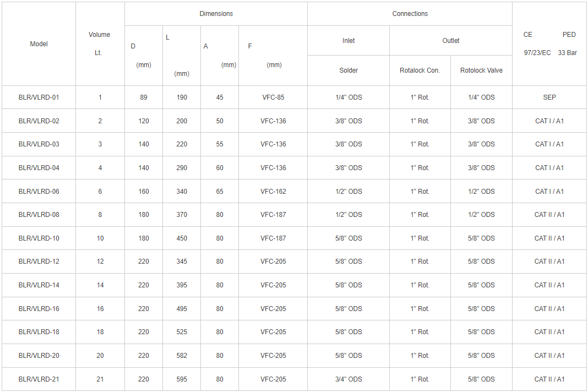
Task: Select the Inlet header cell
Action: [x=349, y=41]
